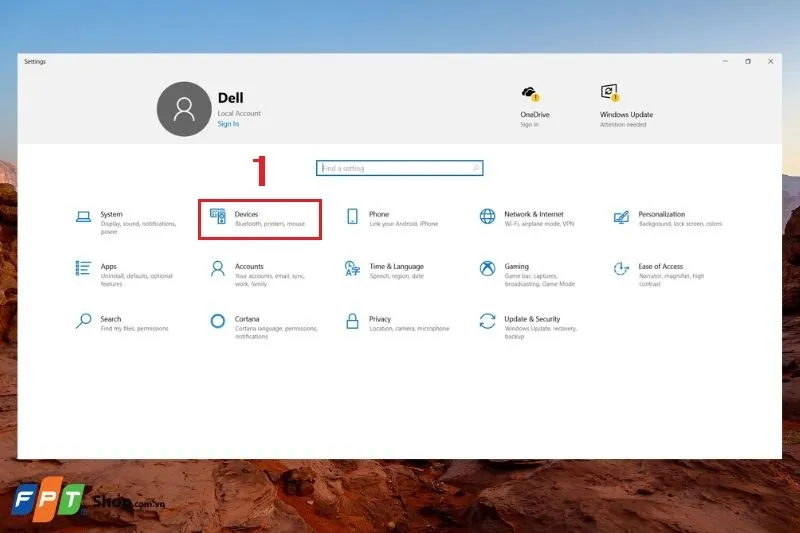Open OneDrive status in header
The width and height of the screenshot is (800, 533).
pyautogui.click(x=530, y=94)
